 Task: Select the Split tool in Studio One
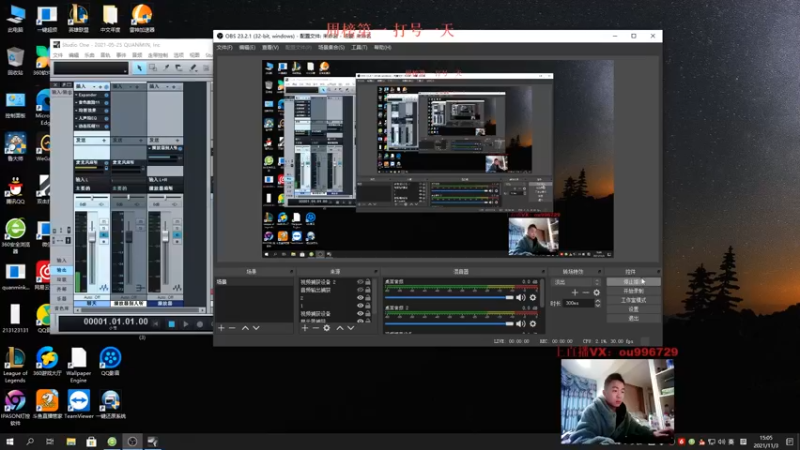click(166, 67)
